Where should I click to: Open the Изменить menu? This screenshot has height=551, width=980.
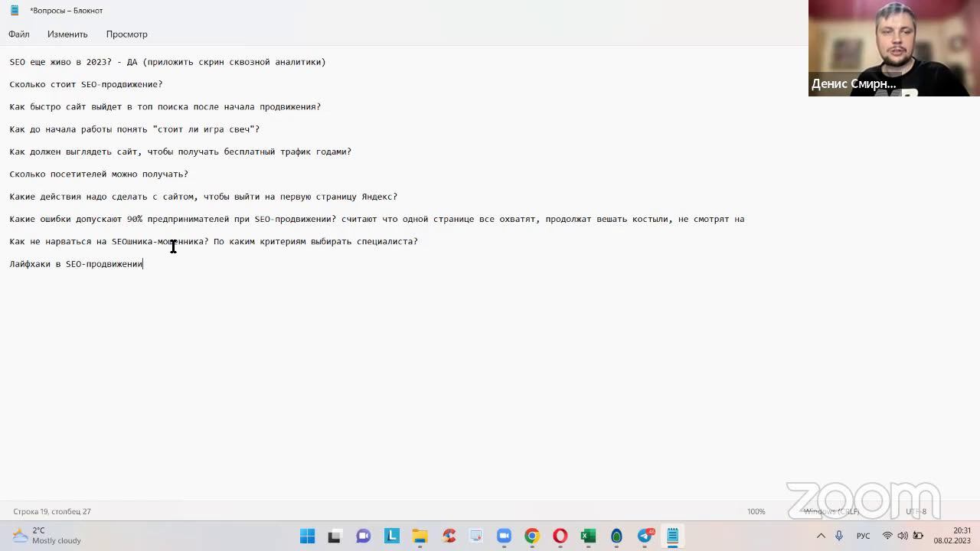67,34
